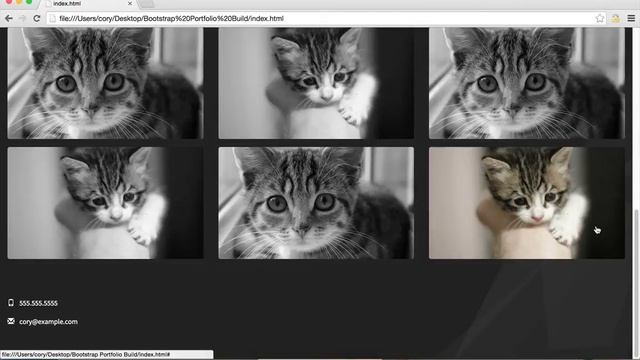Image resolution: width=640 pixels, height=360 pixels.
Task: Open top-row right front-facing kitten thumbnail
Action: 527,83
